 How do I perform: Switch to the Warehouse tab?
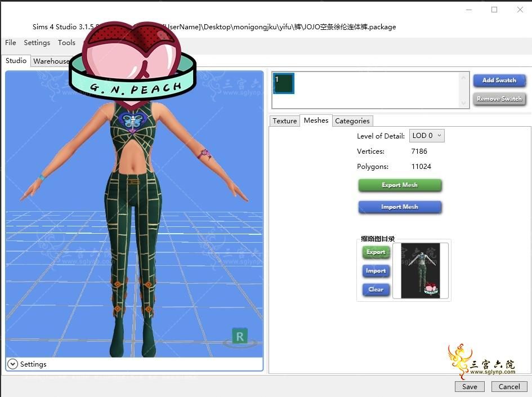tap(52, 61)
